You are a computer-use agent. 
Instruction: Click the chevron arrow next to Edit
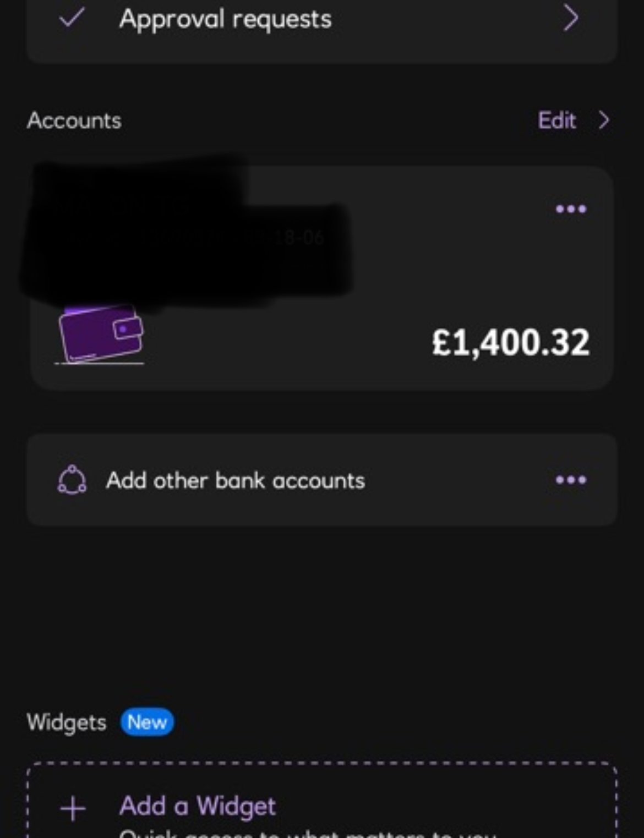pos(604,120)
